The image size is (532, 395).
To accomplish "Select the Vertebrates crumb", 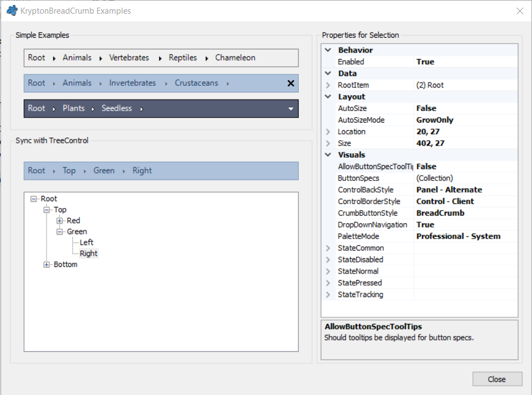I will point(129,57).
